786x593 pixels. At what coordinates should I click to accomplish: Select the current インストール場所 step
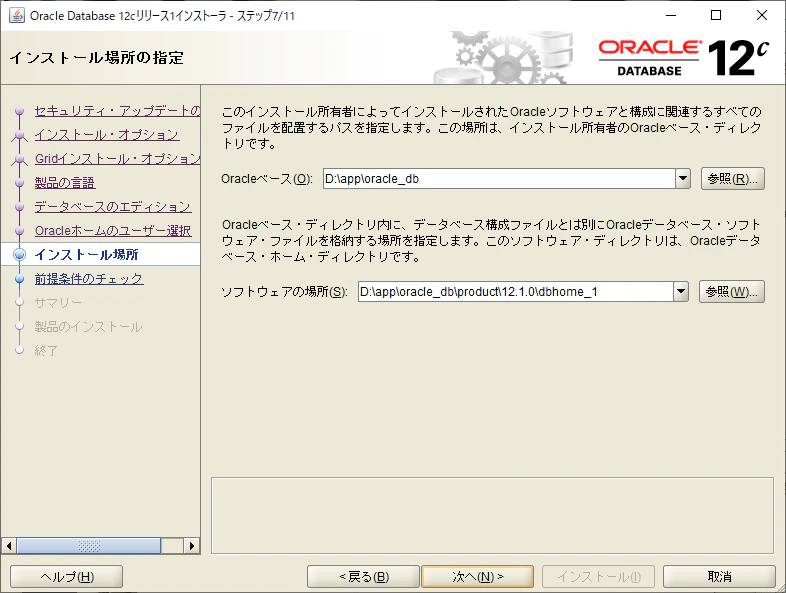coord(86,255)
